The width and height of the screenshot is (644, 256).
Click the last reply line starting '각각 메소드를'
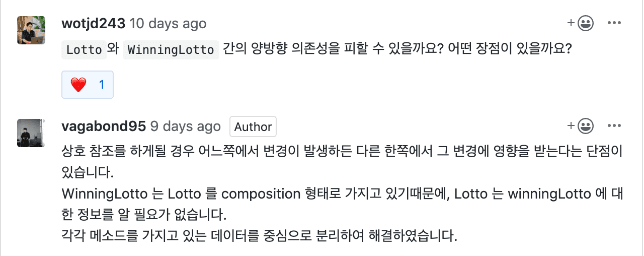pos(259,235)
